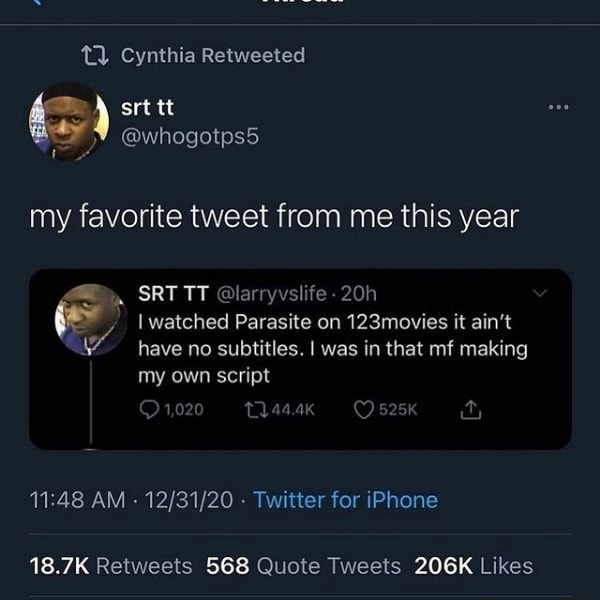Click the reply bubble icon on quoted tweet
Viewport: 600px width, 600px height.
pos(149,408)
